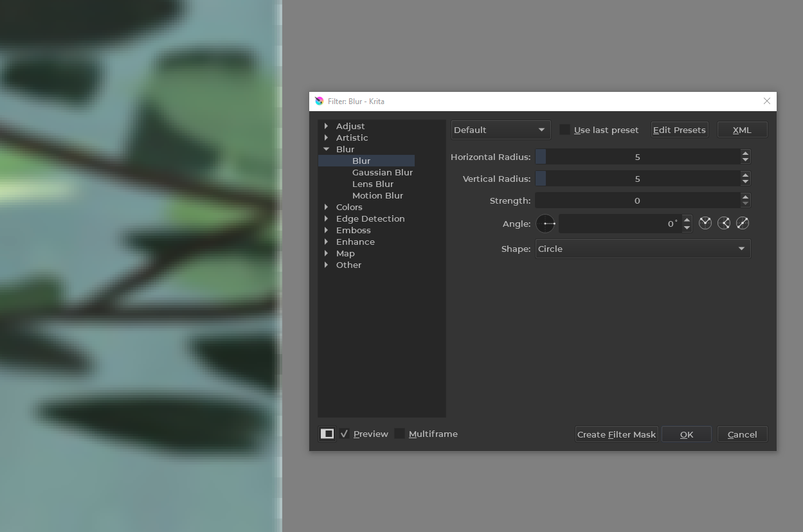Viewport: 803px width, 532px height.
Task: Click the Create Filter Mask button
Action: click(x=616, y=435)
